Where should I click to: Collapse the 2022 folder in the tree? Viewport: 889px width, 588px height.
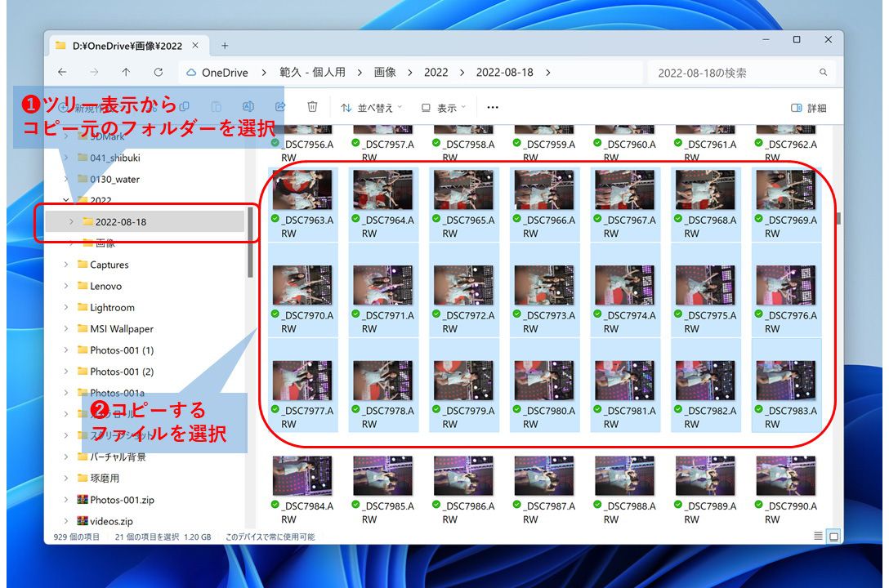66,200
